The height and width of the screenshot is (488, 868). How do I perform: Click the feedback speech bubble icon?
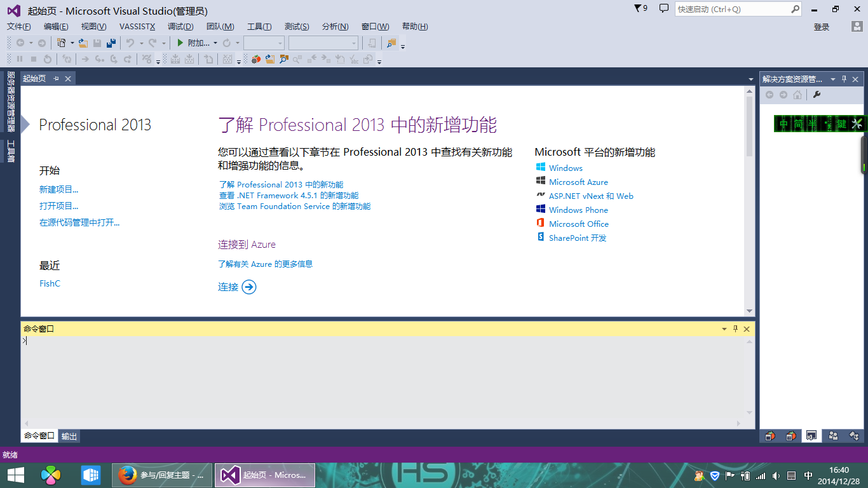pos(664,8)
